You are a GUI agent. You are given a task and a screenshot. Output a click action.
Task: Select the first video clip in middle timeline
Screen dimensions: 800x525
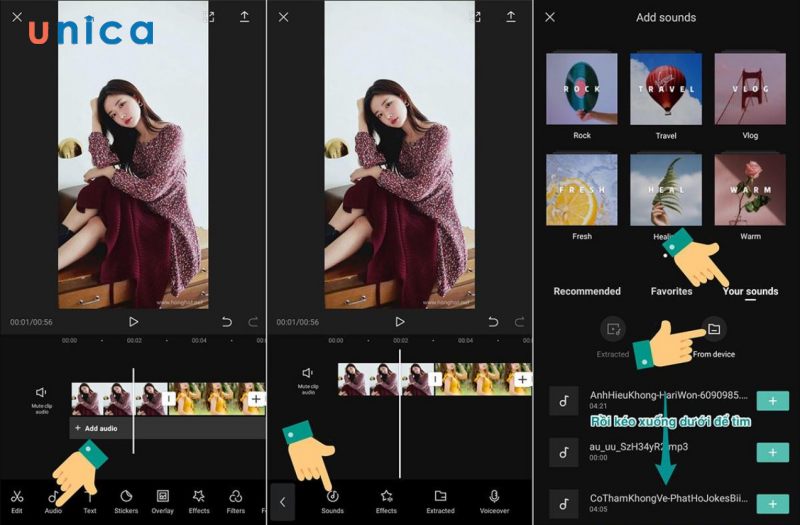pos(386,380)
